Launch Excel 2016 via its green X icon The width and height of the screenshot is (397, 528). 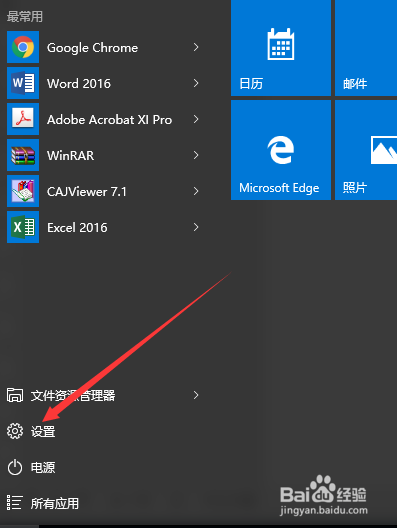pos(23,227)
